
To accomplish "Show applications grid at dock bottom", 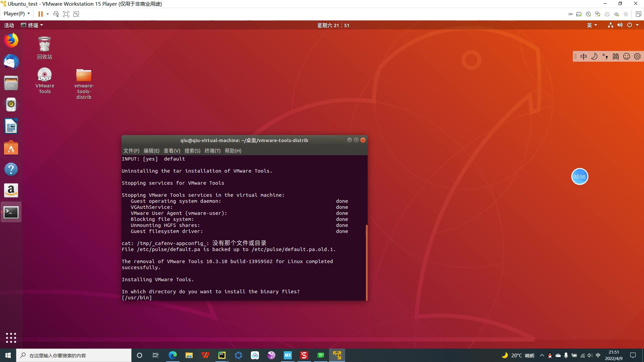I will point(11,338).
